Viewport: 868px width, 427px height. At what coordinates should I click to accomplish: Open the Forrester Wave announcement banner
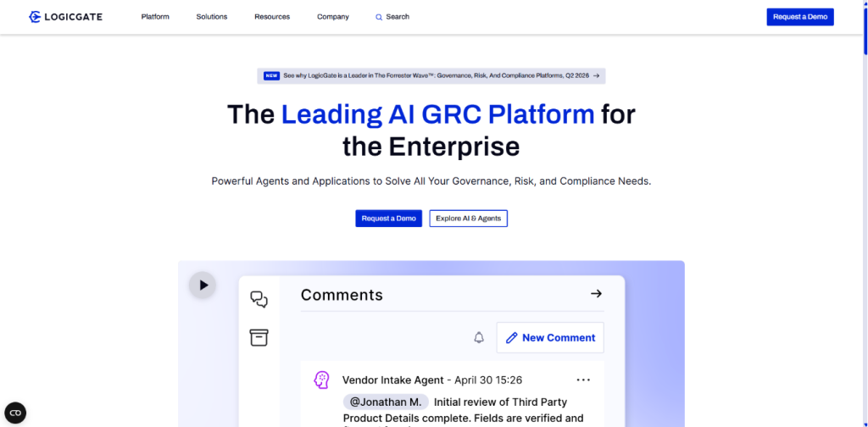tap(431, 75)
